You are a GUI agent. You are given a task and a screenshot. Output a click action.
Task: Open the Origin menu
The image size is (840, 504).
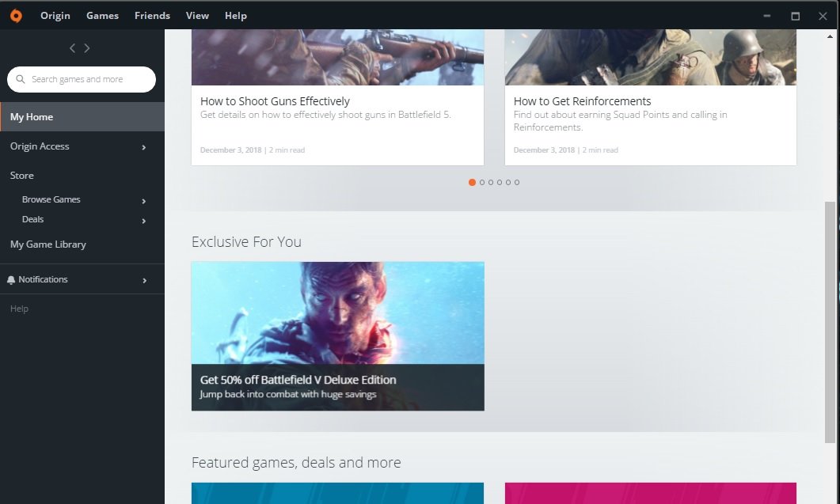(x=55, y=16)
